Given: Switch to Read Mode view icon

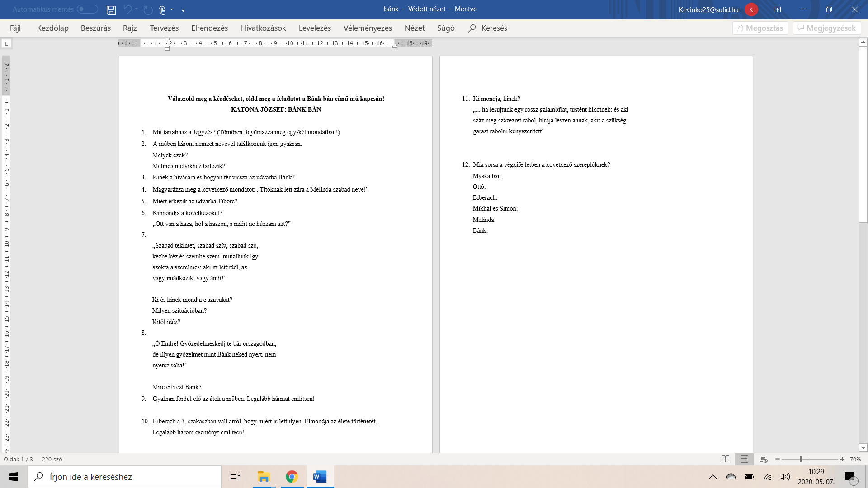Looking at the screenshot, I should click(725, 459).
